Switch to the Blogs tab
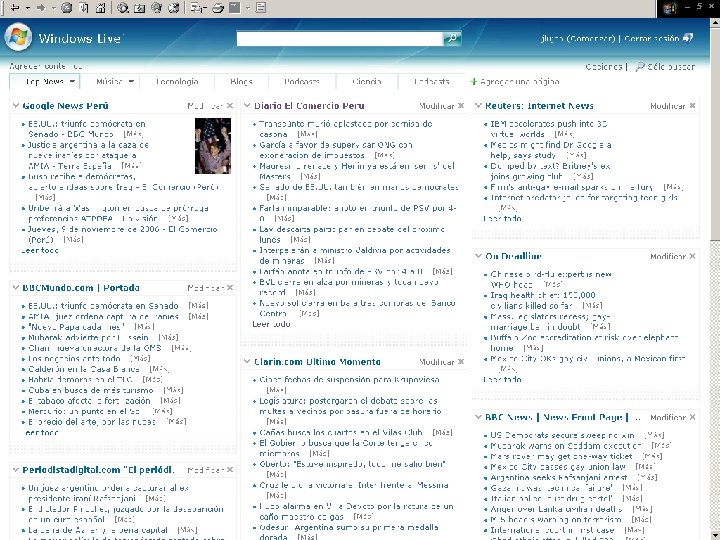The height and width of the screenshot is (540, 720). point(242,82)
